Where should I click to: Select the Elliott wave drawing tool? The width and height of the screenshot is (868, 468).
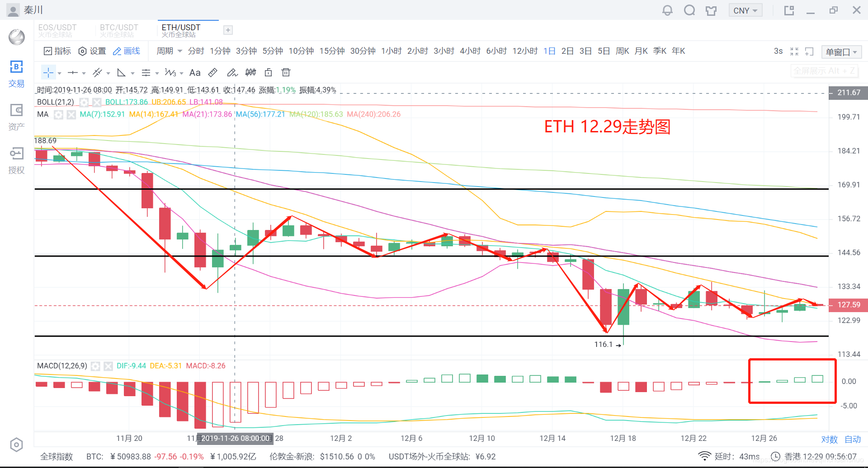pyautogui.click(x=170, y=72)
